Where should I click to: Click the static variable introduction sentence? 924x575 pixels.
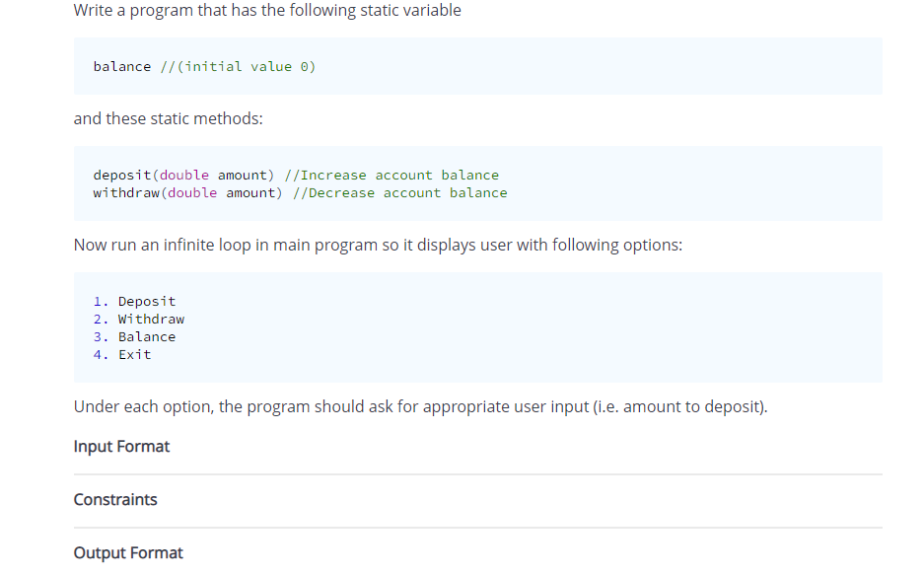[x=266, y=10]
